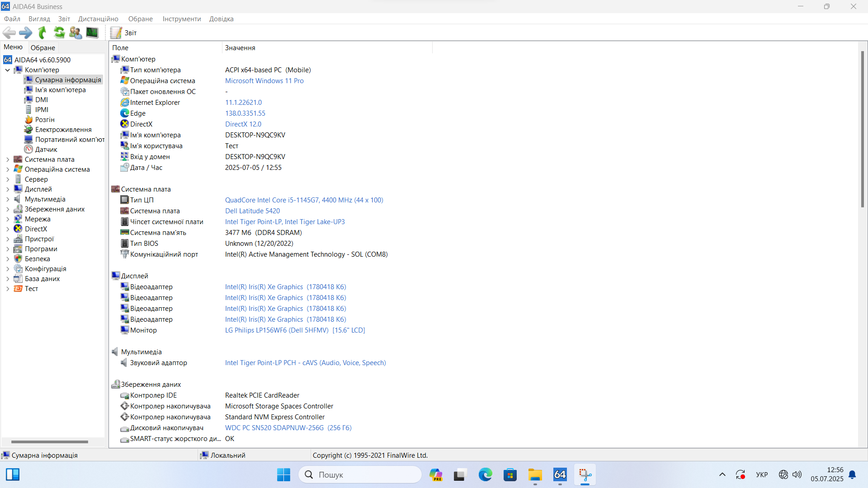Click the Dell Latitude 5420 link
Screen dimensions: 868x488
[252, 211]
